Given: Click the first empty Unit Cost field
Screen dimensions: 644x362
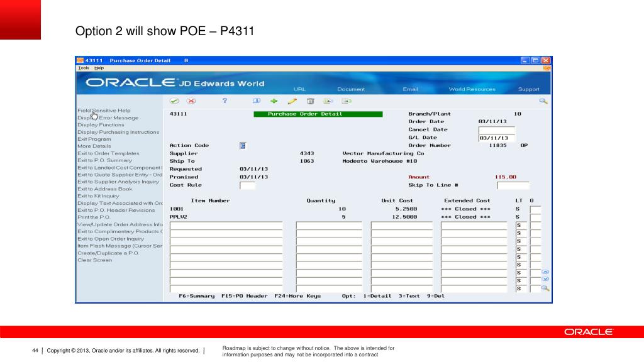Looking at the screenshot, I should [402, 226].
